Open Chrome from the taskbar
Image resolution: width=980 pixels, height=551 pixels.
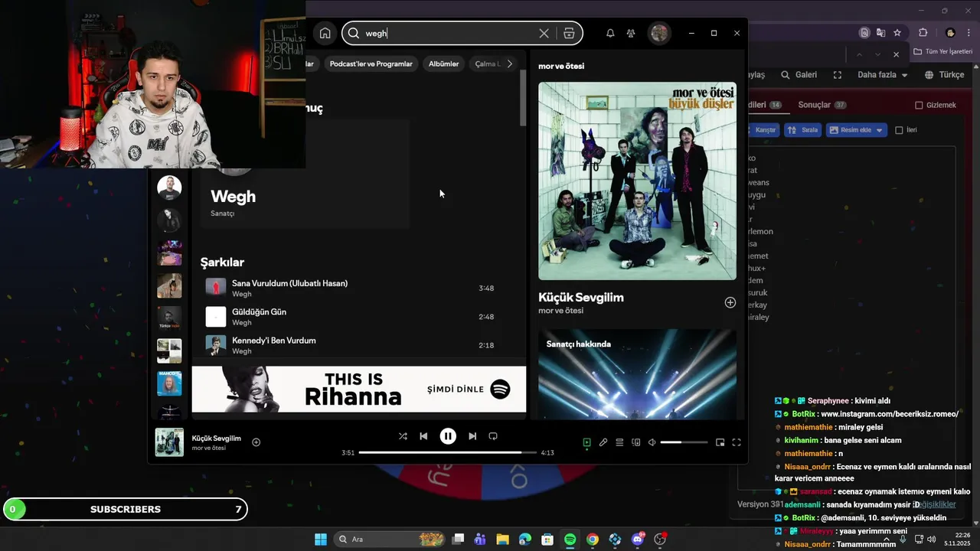[593, 540]
